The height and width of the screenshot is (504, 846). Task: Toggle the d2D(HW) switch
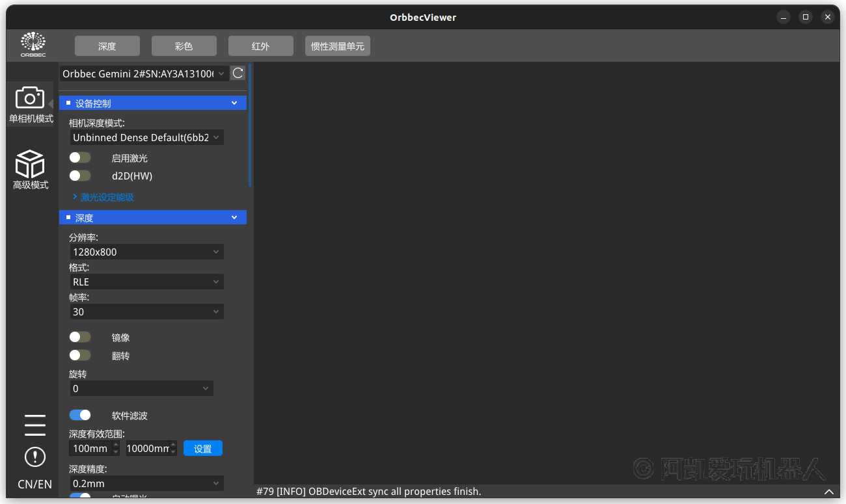(x=80, y=176)
